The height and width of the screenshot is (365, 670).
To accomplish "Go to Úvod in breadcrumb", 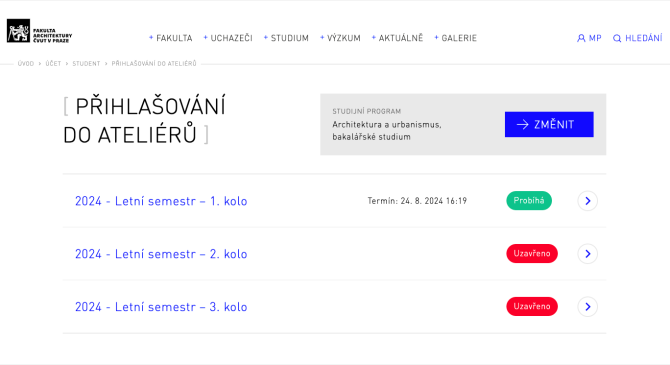I will 26,64.
